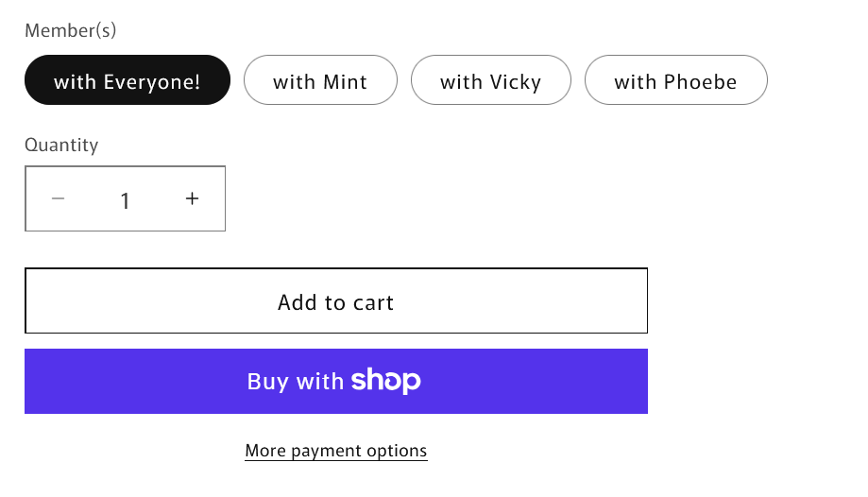Screen dimensions: 868x497
Task: Switch member selection to Mint pill
Action: (x=320, y=81)
